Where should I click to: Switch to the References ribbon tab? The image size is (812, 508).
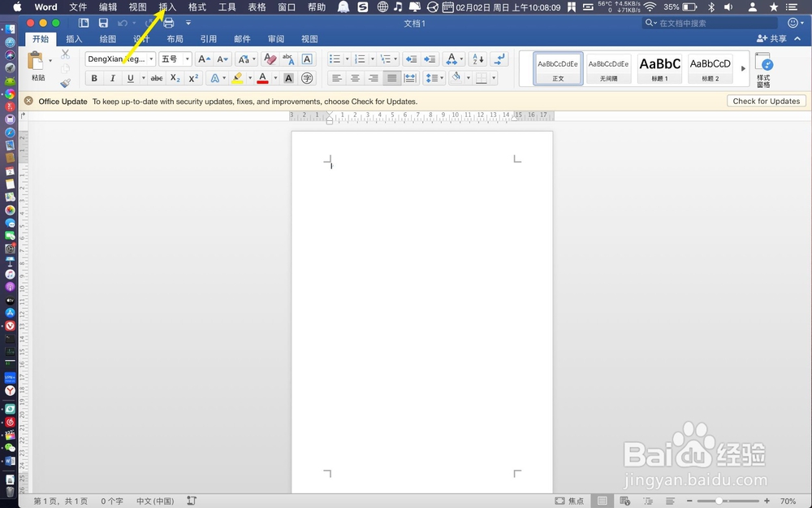click(209, 39)
